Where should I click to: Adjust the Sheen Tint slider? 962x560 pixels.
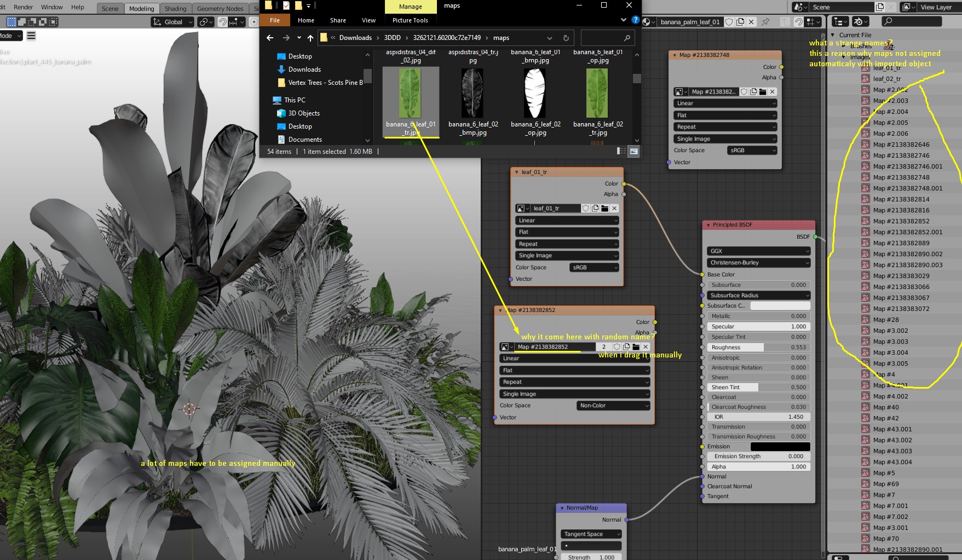point(758,388)
